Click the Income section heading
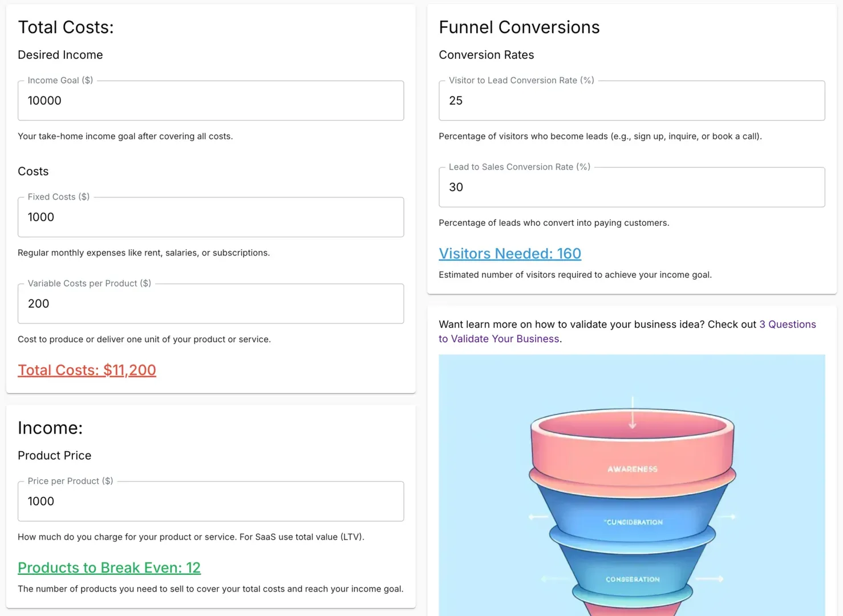The width and height of the screenshot is (843, 616). (50, 428)
